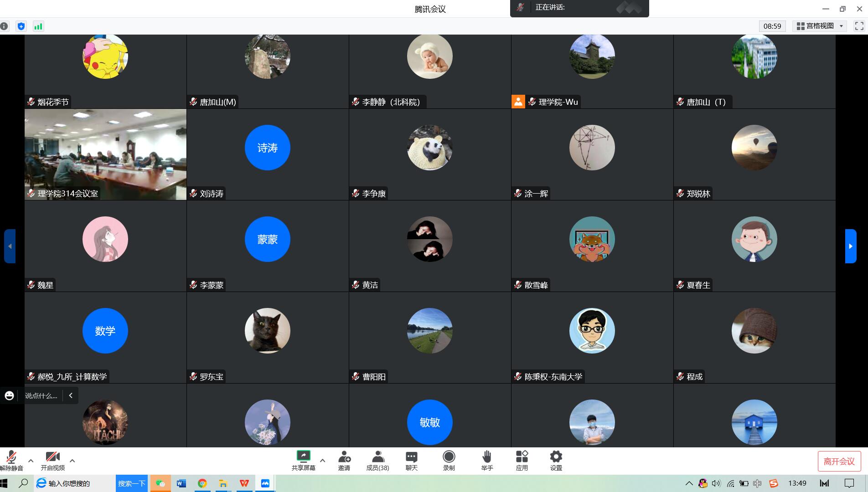
Task: Toggle fullscreen mode icon at top right
Action: (859, 26)
